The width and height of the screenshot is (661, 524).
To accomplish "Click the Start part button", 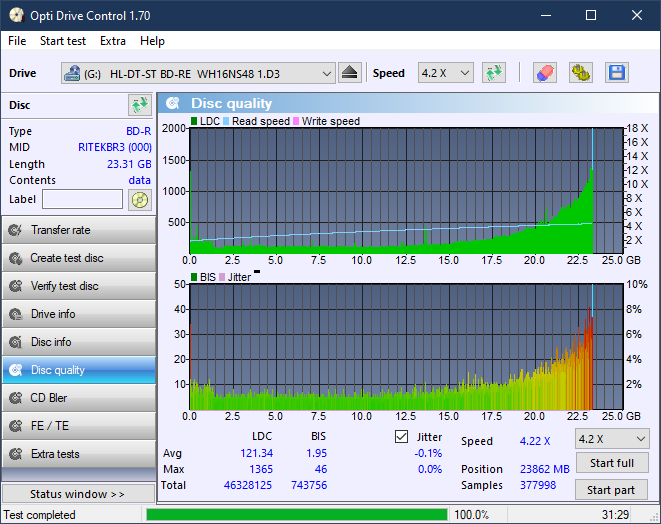I will [611, 490].
